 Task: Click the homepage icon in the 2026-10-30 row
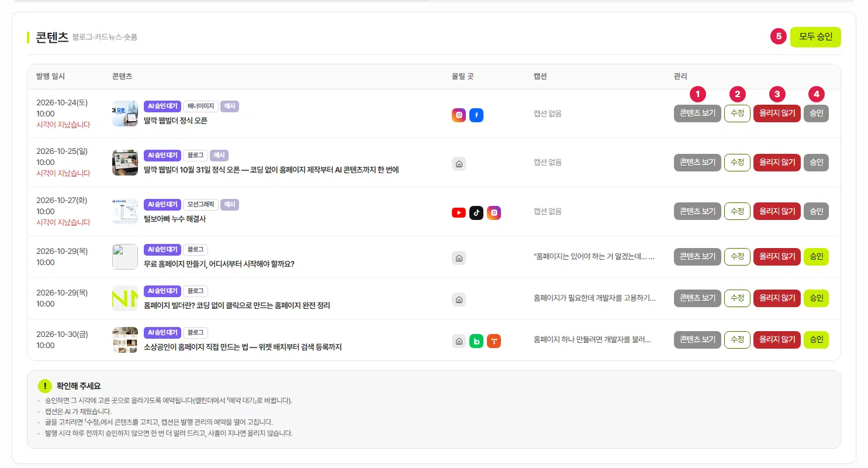pyautogui.click(x=459, y=341)
